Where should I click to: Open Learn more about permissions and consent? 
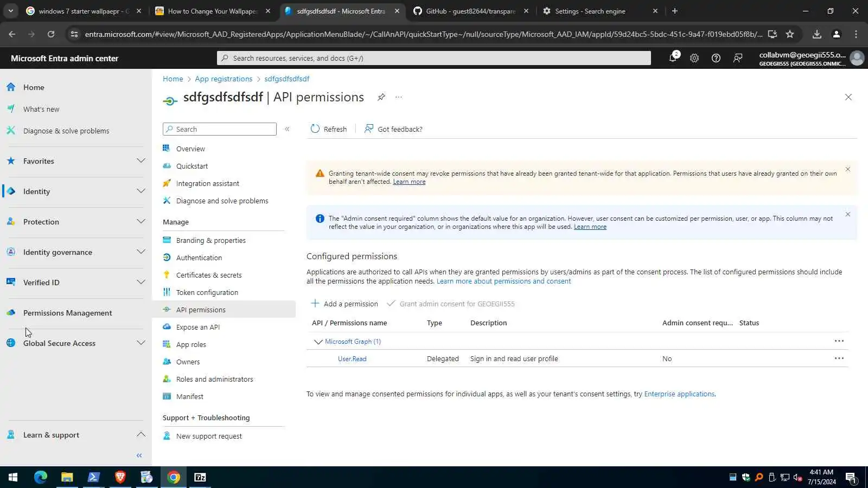pos(503,281)
